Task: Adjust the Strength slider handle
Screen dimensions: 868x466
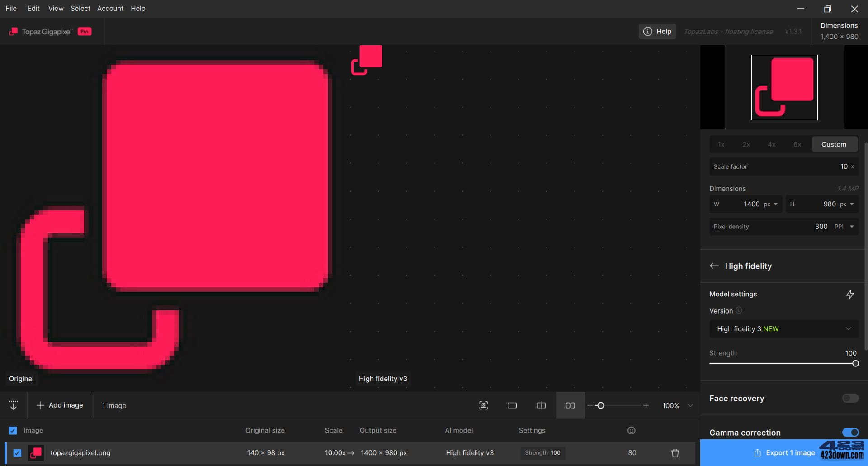Action: pos(855,363)
